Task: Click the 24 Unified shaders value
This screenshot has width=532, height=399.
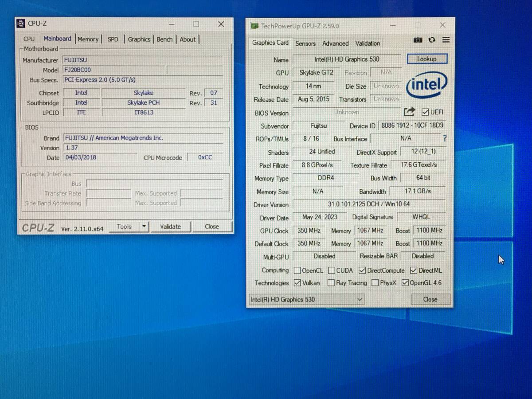Action: click(x=322, y=152)
